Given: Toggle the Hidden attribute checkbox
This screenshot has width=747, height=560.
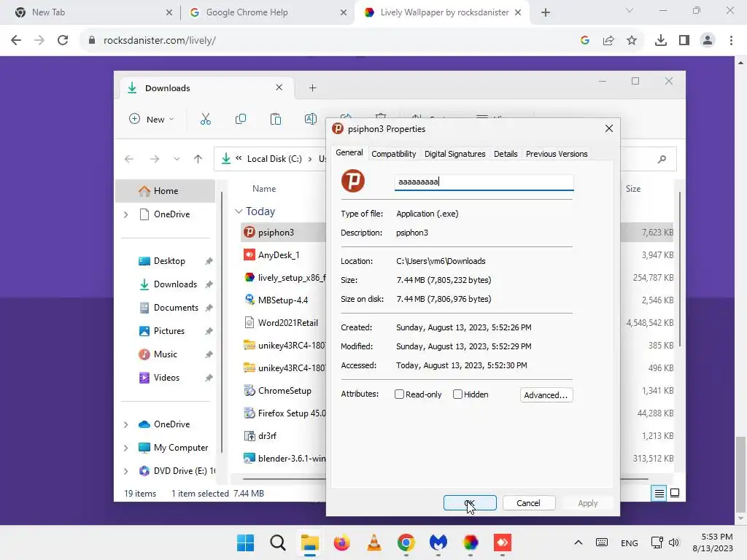Looking at the screenshot, I should pyautogui.click(x=457, y=394).
